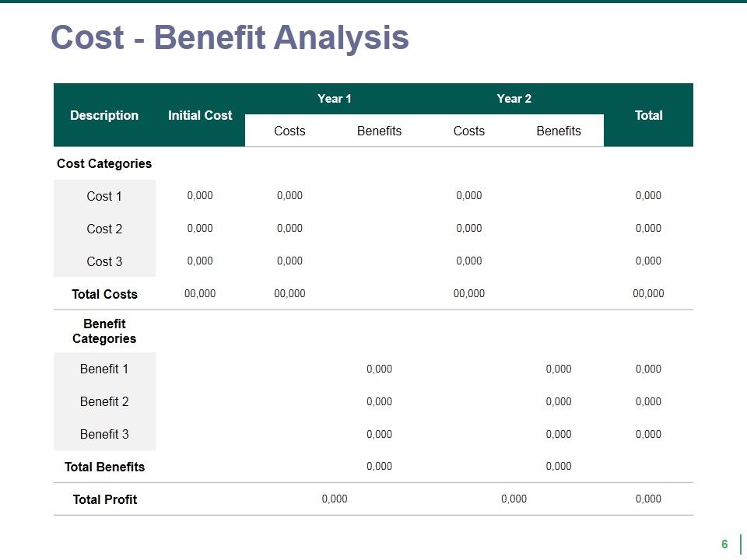Click Benefit 2's Year 2 Benefits value
The height and width of the screenshot is (560, 747).
pos(559,401)
